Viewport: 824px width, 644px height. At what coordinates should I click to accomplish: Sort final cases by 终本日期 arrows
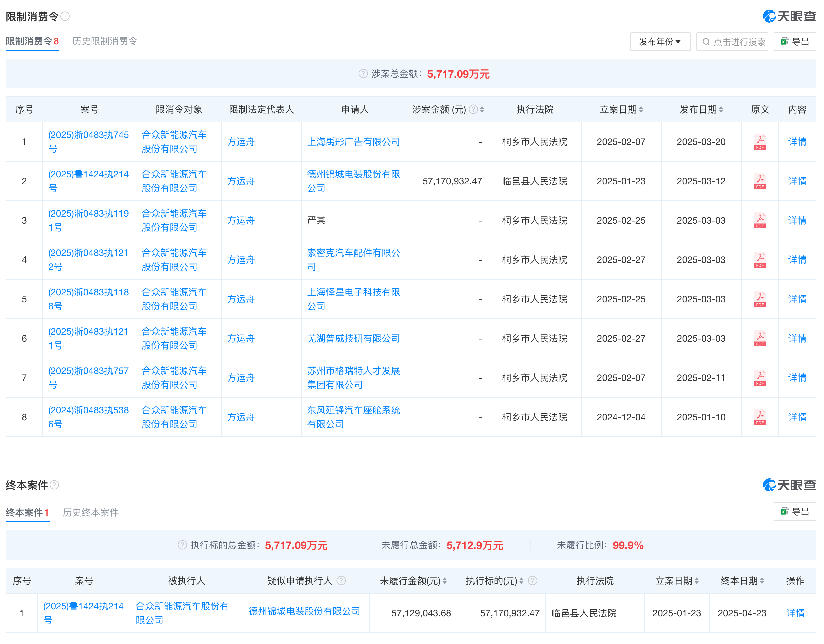tap(762, 581)
